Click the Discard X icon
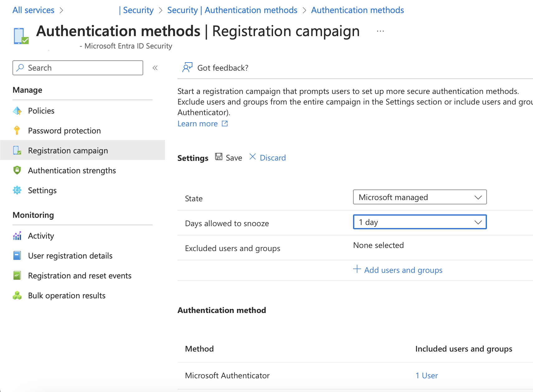 pyautogui.click(x=252, y=157)
